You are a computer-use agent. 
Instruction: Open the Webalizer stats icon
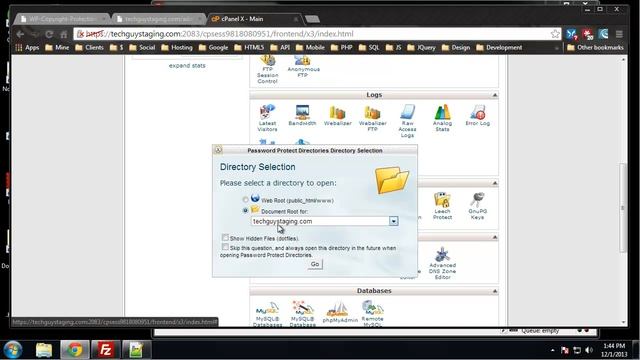[x=338, y=115]
